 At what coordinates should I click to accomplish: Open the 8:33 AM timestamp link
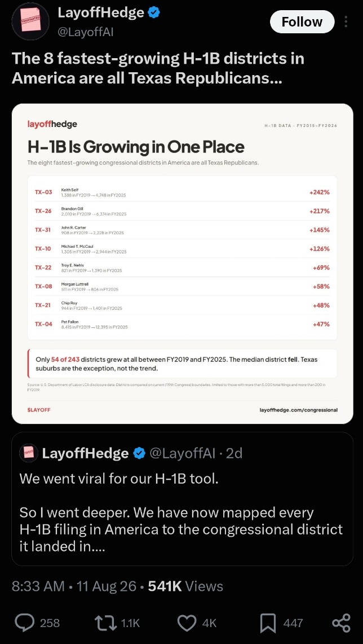(38, 586)
